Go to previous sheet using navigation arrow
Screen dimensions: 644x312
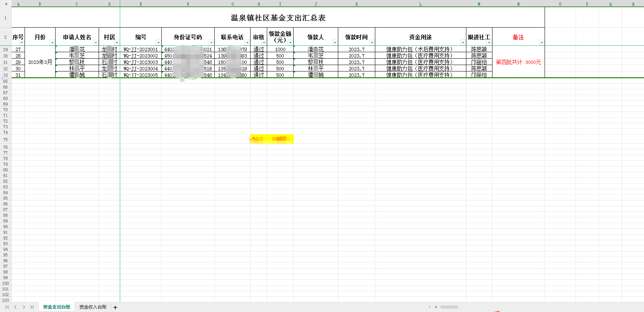tap(15, 307)
